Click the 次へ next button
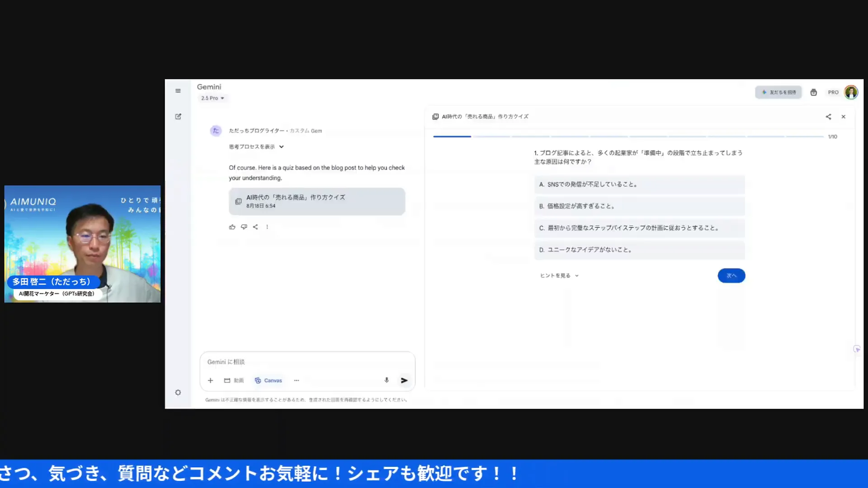The image size is (868, 488). point(731,276)
